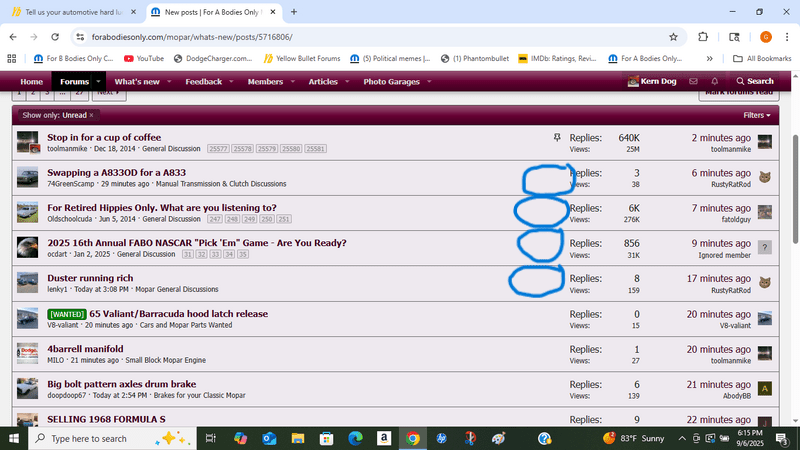This screenshot has height=450, width=800.
Task: Expand the Photo Garages dropdown arrow
Action: [x=429, y=82]
